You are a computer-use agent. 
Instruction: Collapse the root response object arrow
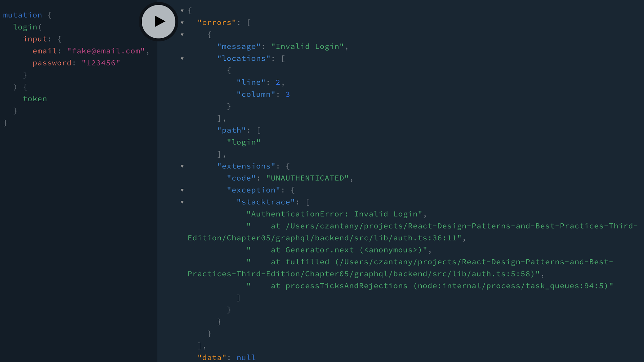[182, 11]
